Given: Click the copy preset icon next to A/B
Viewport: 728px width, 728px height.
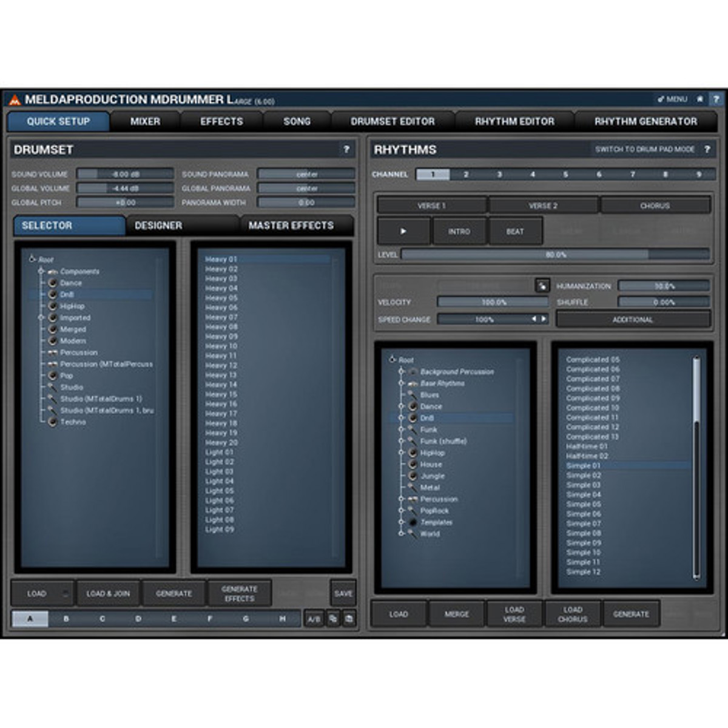Looking at the screenshot, I should [x=333, y=619].
